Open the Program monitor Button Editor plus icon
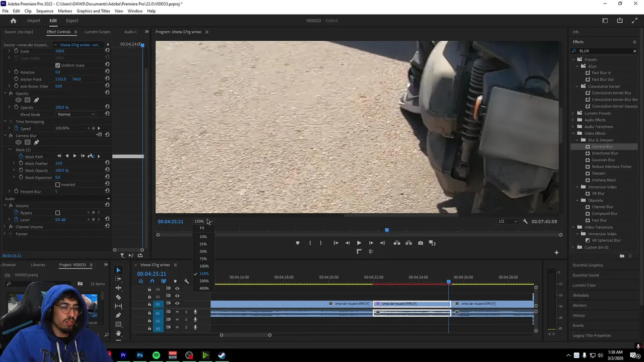 (556, 252)
